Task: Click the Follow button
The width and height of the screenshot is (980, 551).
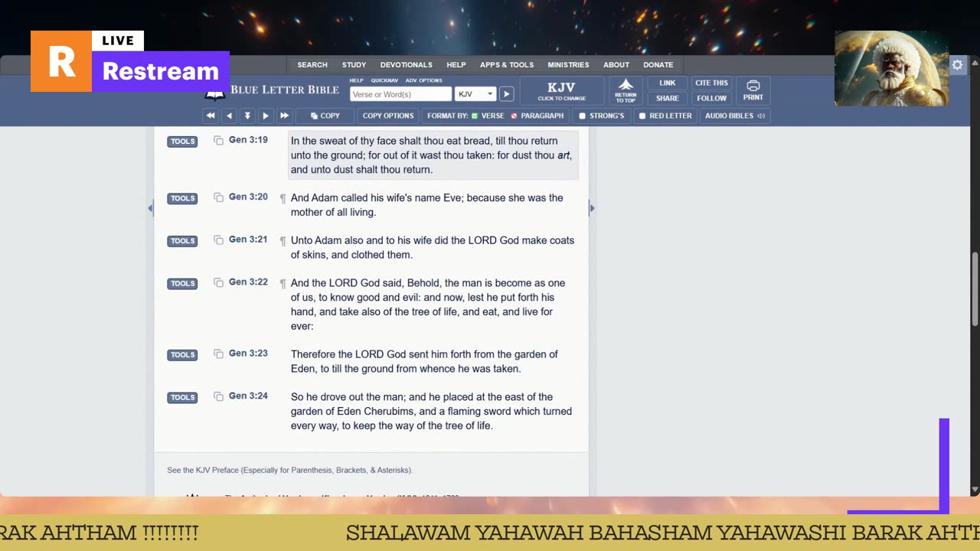Action: pyautogui.click(x=711, y=98)
